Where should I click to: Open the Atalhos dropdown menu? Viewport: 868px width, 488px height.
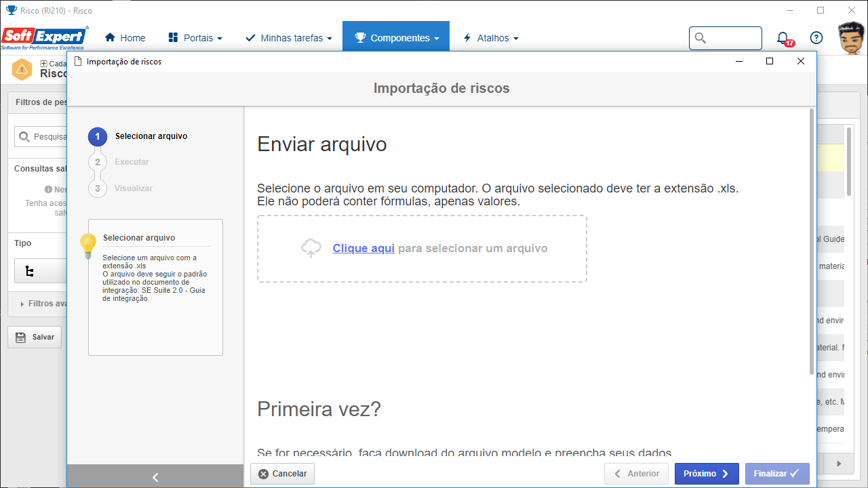pos(490,38)
